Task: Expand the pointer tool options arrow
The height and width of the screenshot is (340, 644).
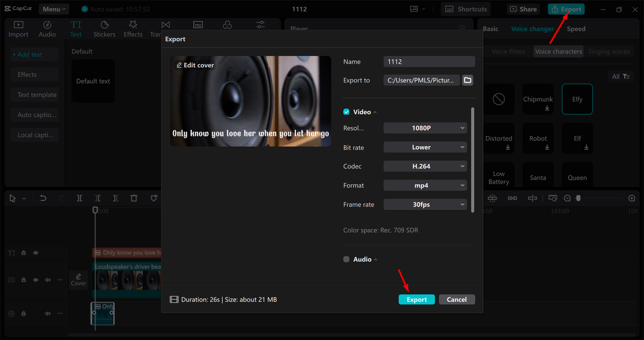Action: 24,199
